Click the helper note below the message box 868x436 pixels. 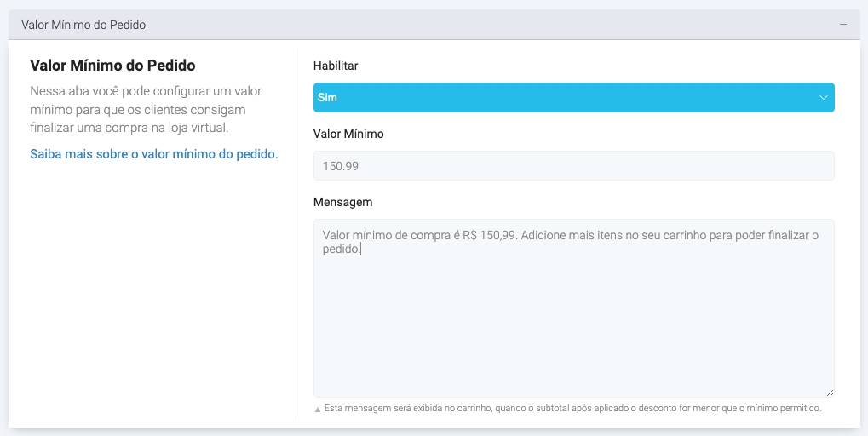572,409
